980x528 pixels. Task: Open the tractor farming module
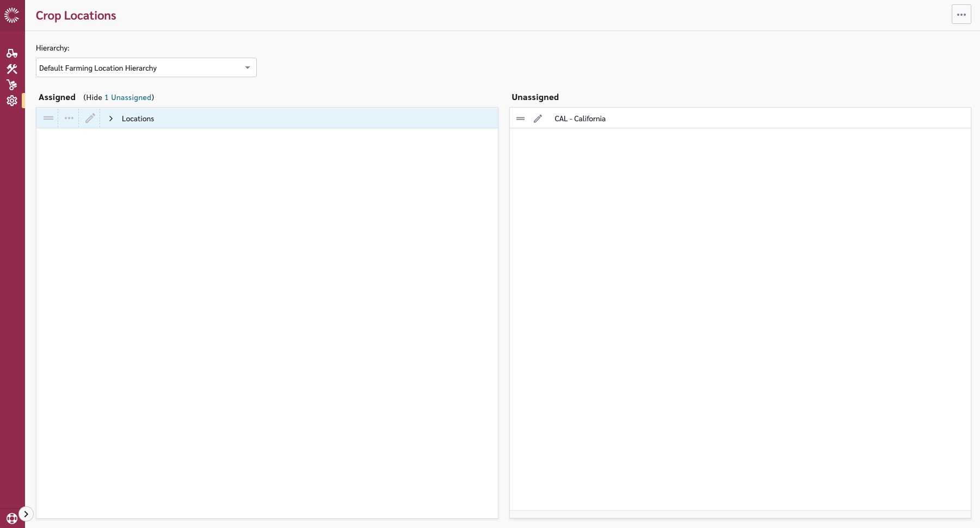pos(12,53)
